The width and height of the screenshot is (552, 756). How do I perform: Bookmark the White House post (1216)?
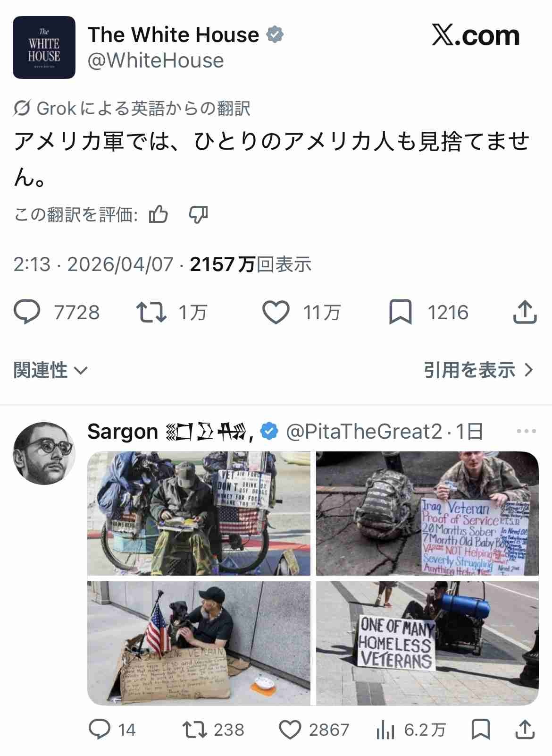point(400,312)
